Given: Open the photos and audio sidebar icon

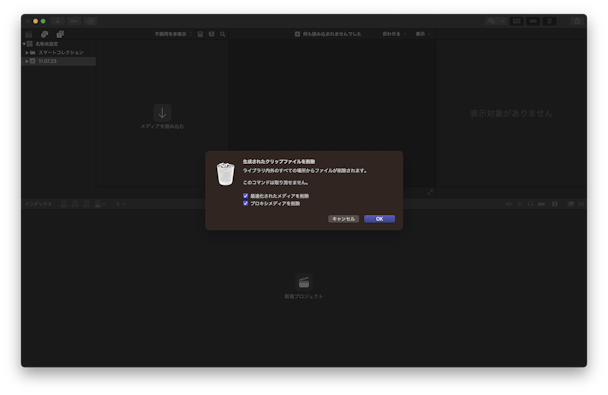Looking at the screenshot, I should [45, 34].
